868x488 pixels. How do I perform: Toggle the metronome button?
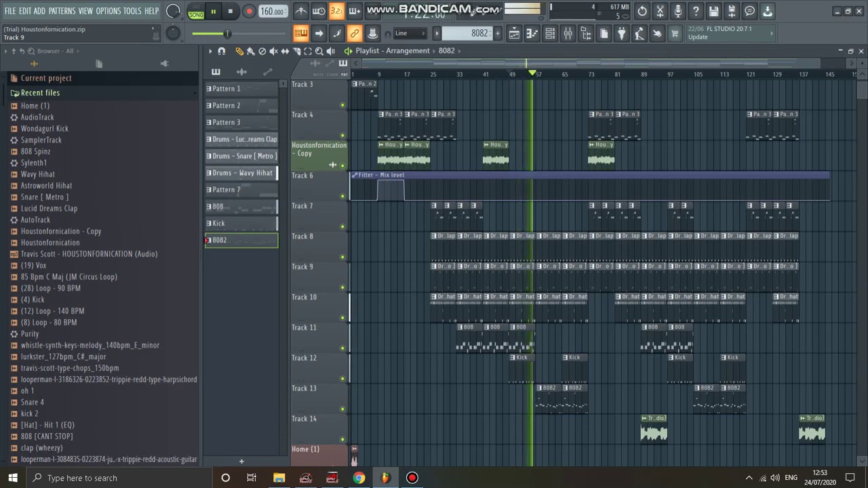click(x=301, y=11)
